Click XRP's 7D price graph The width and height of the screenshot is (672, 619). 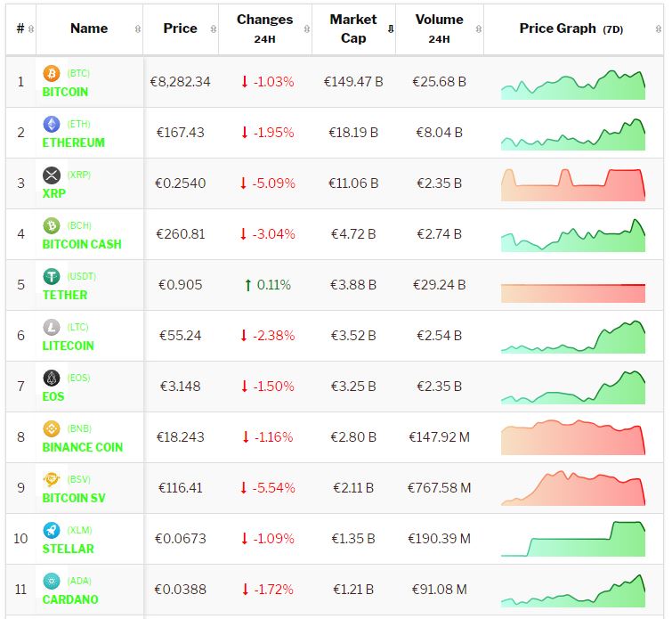pyautogui.click(x=572, y=183)
